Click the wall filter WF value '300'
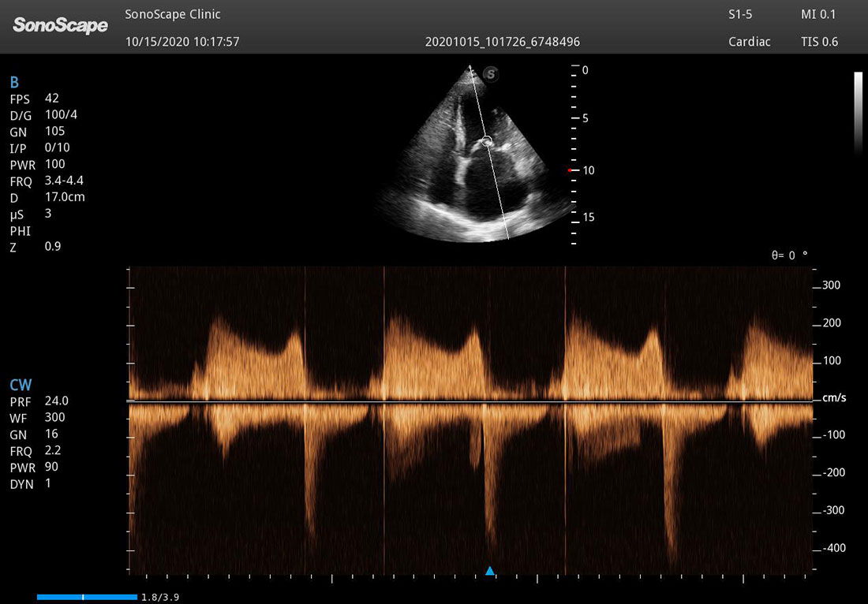The image size is (868, 604). click(54, 417)
